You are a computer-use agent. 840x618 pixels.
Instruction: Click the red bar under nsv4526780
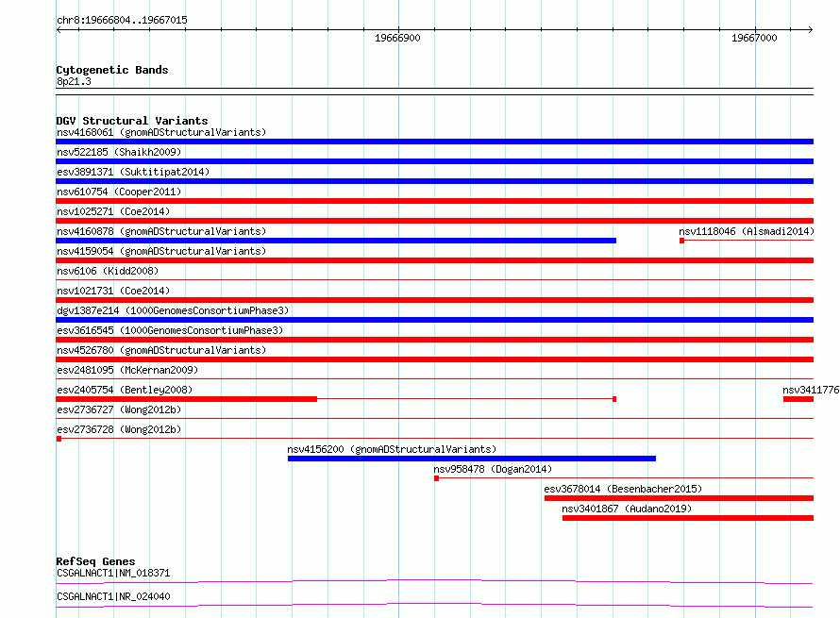434,359
